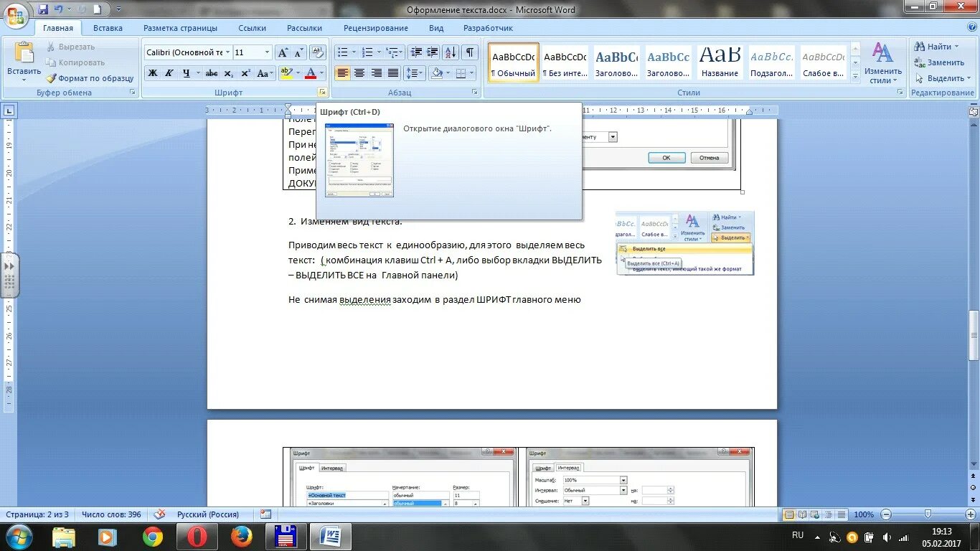This screenshot has height=551, width=980.
Task: Align text left
Action: [343, 73]
